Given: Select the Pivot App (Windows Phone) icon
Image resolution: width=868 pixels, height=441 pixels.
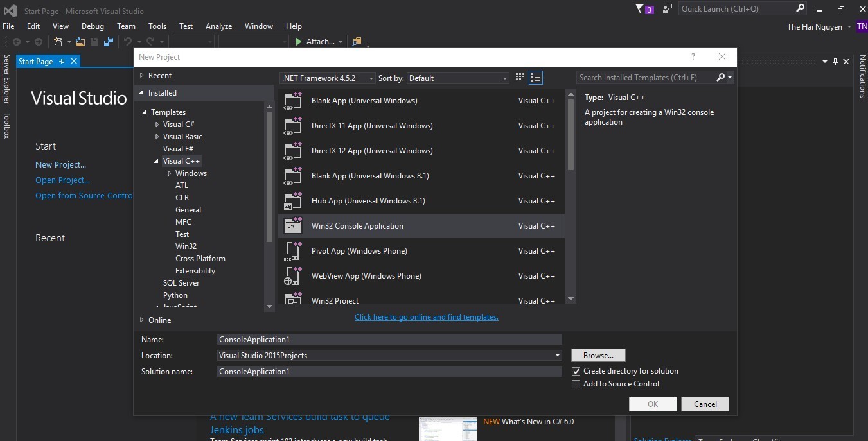Looking at the screenshot, I should tap(293, 251).
